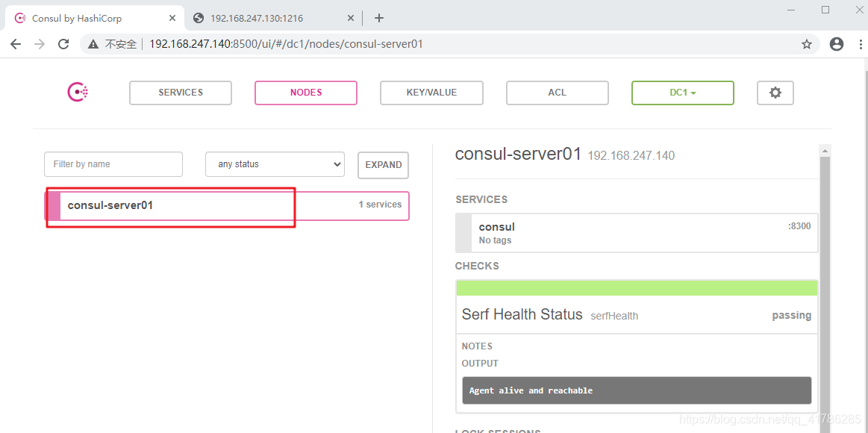Screen dimensions: 868x433
Task: Click the not-secure warning icon
Action: click(x=93, y=44)
